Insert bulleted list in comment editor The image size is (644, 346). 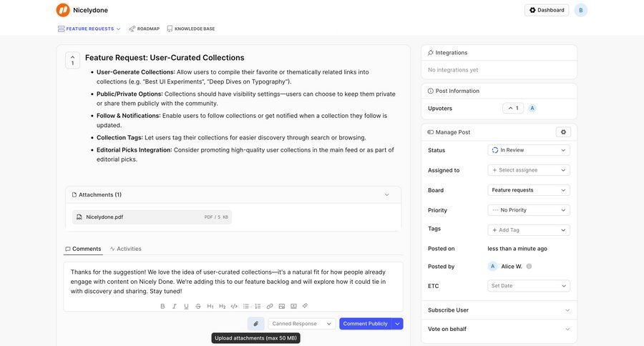click(x=246, y=306)
